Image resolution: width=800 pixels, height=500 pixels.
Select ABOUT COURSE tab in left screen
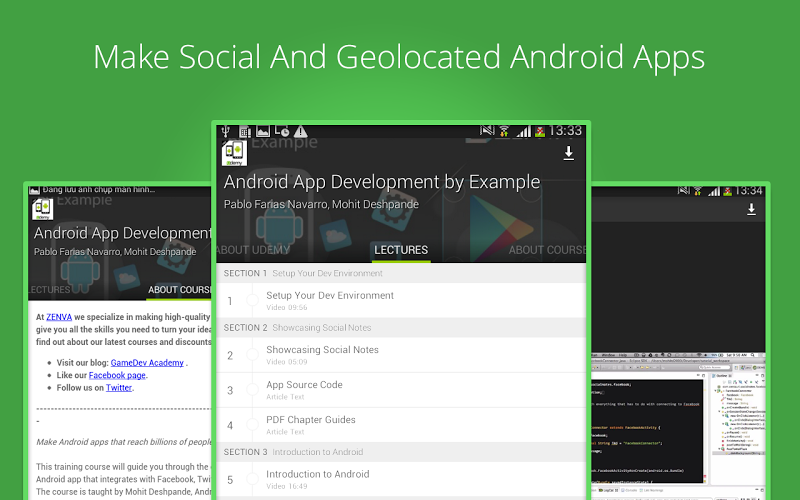[x=180, y=290]
